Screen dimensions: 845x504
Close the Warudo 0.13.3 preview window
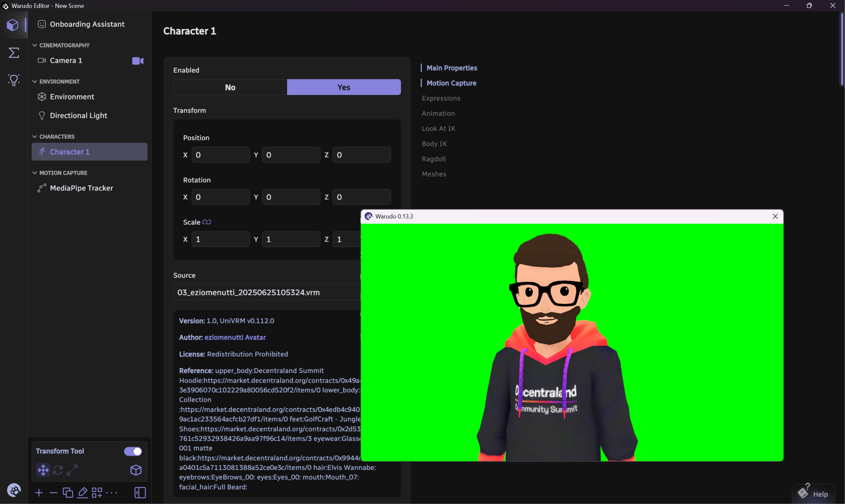coord(775,216)
